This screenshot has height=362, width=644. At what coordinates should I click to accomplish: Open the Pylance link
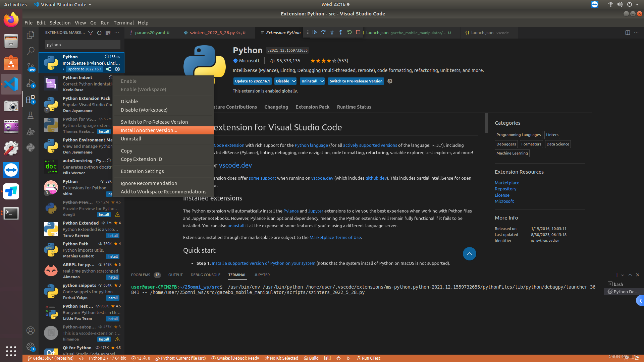pos(291,211)
